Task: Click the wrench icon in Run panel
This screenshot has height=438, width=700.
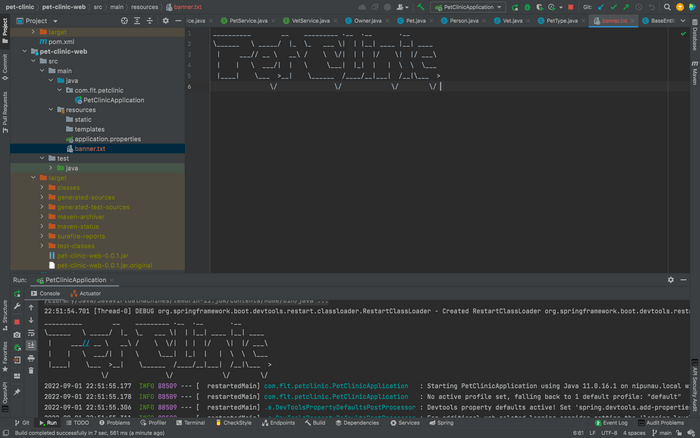Action: [x=17, y=306]
